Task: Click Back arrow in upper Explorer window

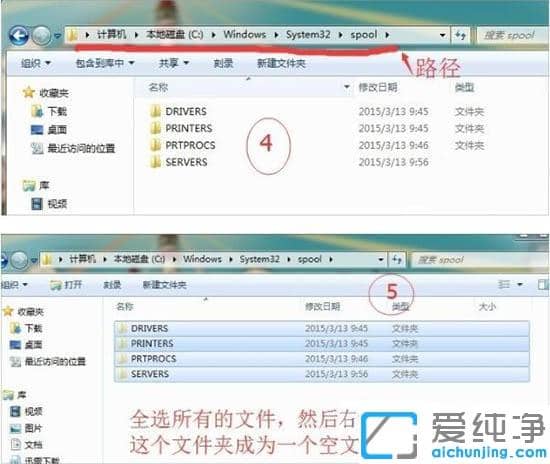Action: coord(18,35)
